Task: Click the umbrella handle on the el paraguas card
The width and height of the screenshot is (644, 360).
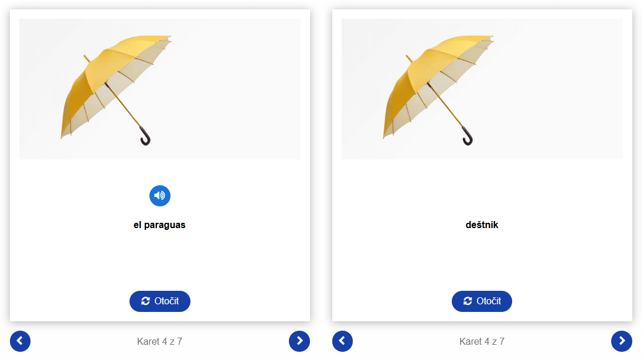Action: (145, 136)
